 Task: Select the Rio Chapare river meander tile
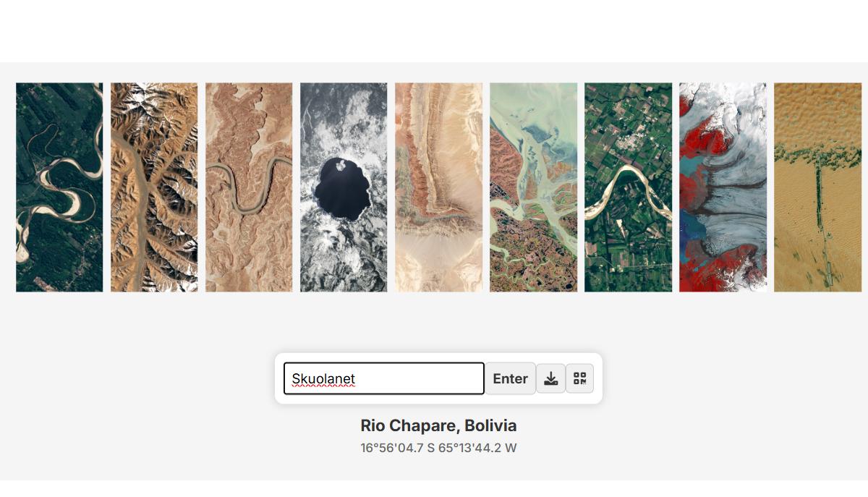[x=59, y=187]
